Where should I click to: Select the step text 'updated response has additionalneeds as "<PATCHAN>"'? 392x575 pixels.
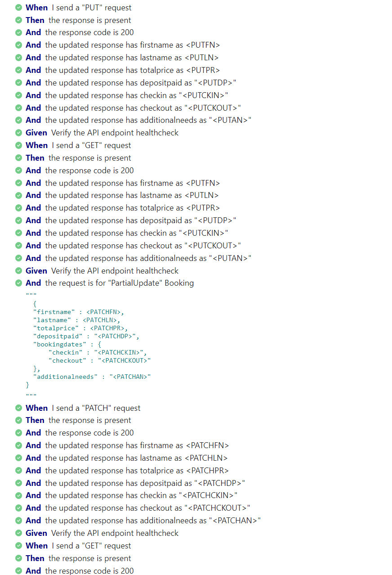[159, 521]
